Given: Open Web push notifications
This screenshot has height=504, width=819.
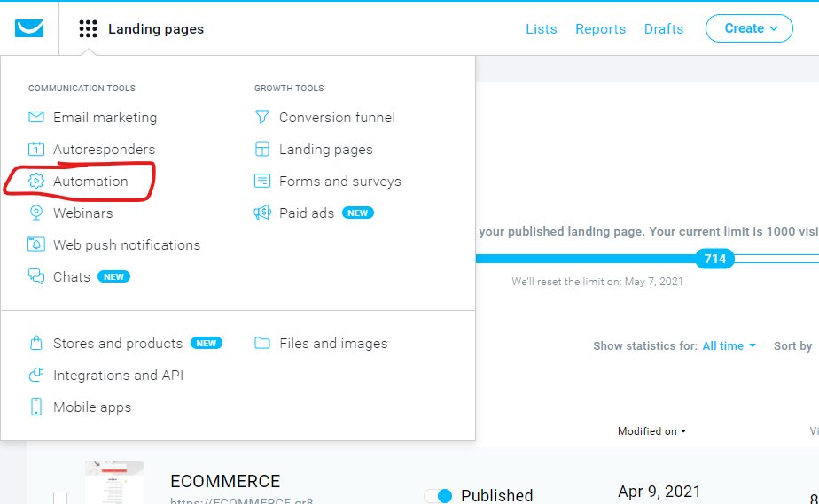Looking at the screenshot, I should point(127,244).
